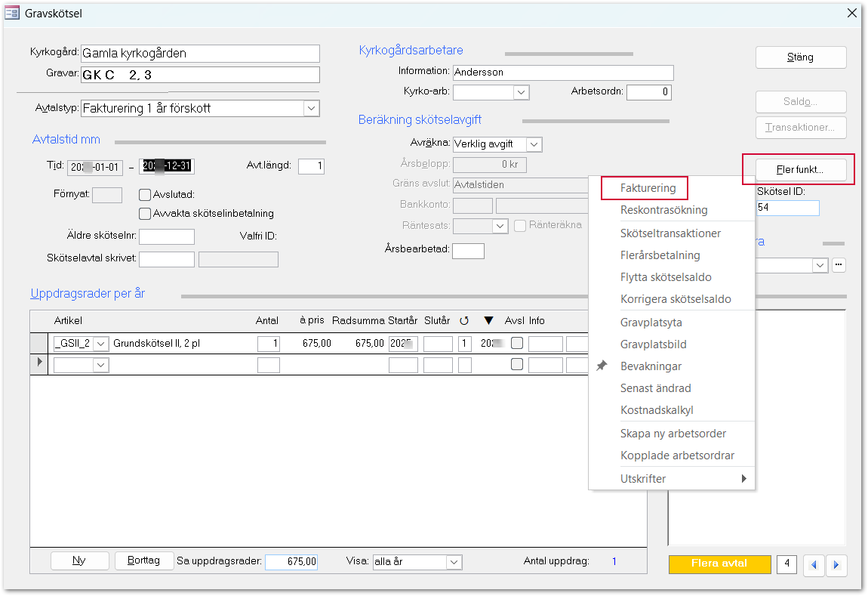Expand the Visa alla år dropdown
Screen dimensions: 868x596
tap(454, 562)
